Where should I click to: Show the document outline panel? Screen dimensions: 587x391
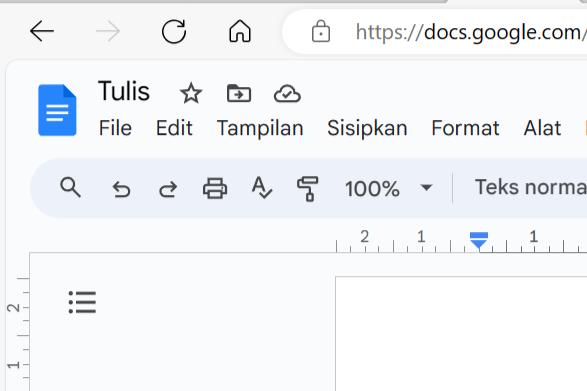(82, 302)
